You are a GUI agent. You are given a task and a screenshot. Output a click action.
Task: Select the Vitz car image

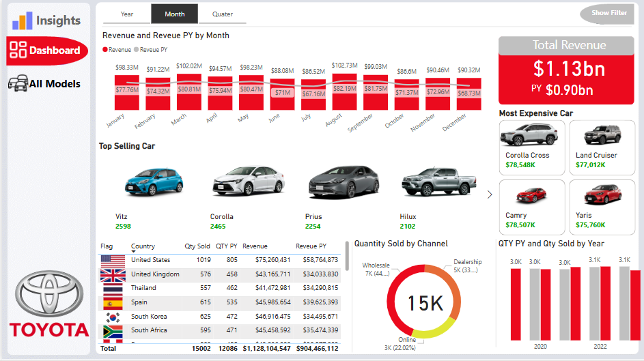tap(154, 182)
